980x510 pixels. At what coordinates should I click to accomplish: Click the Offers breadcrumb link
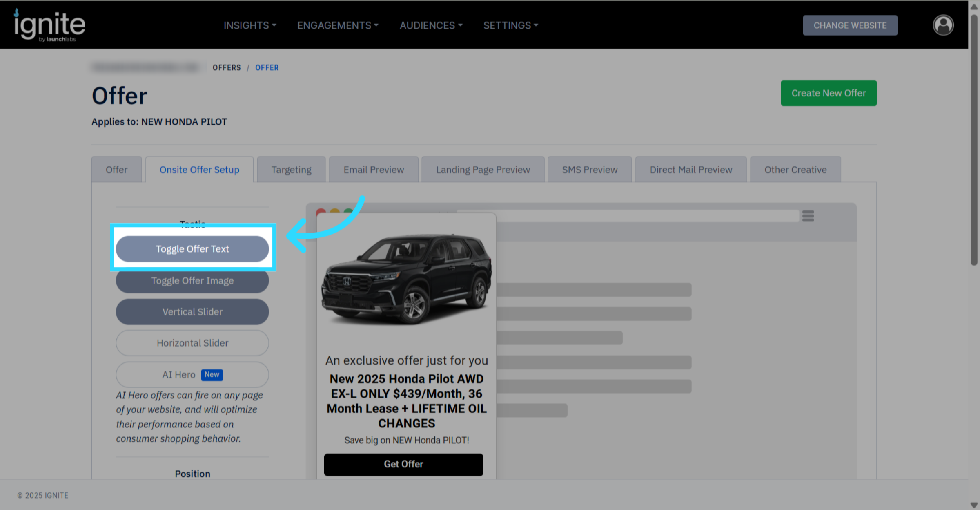pos(227,68)
